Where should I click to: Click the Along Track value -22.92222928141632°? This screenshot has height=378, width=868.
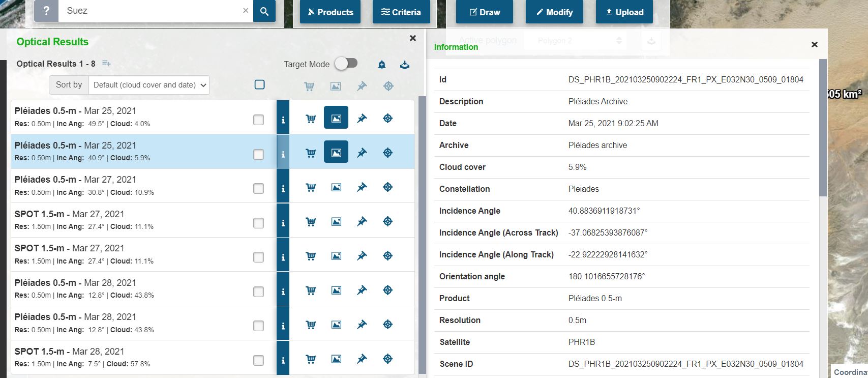(608, 254)
